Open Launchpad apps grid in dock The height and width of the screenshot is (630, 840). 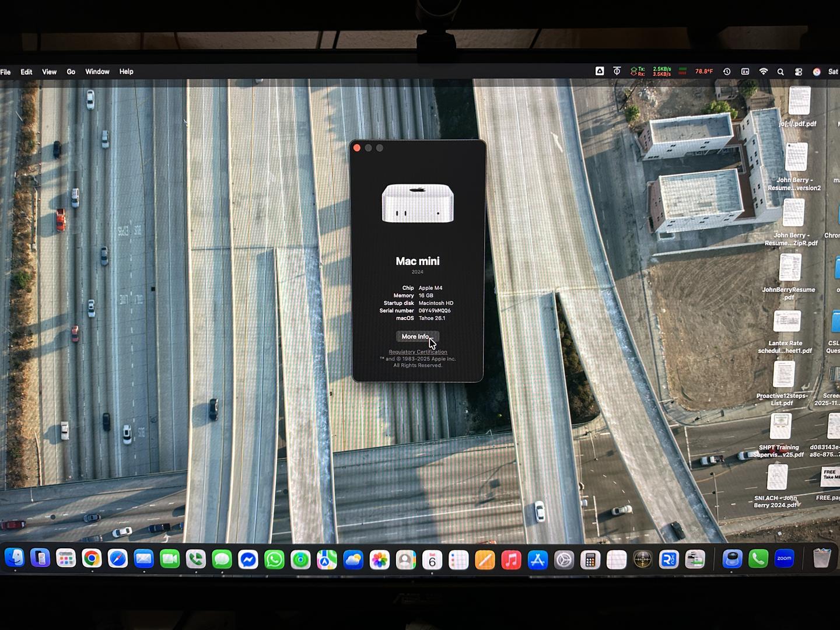(66, 559)
